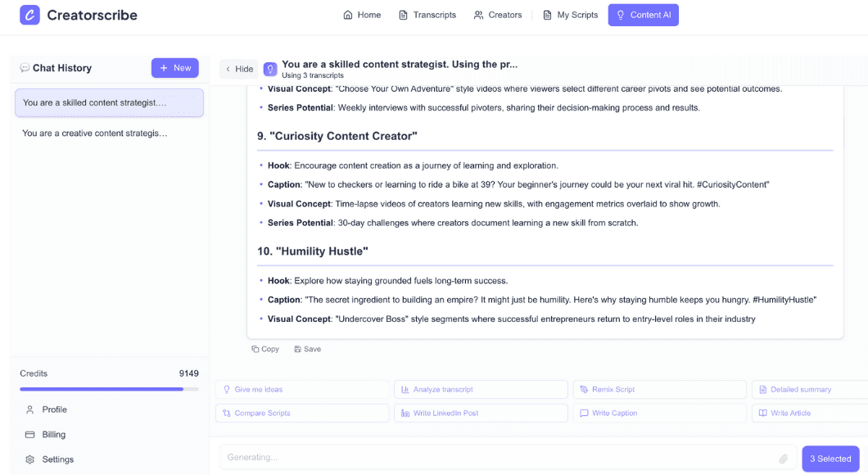
Task: Copy the AI response
Action: click(x=265, y=349)
